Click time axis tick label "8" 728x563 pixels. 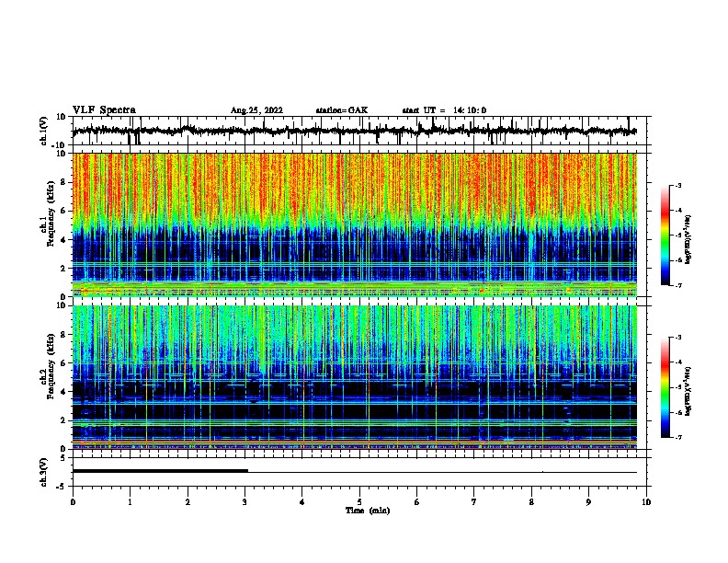coord(531,501)
